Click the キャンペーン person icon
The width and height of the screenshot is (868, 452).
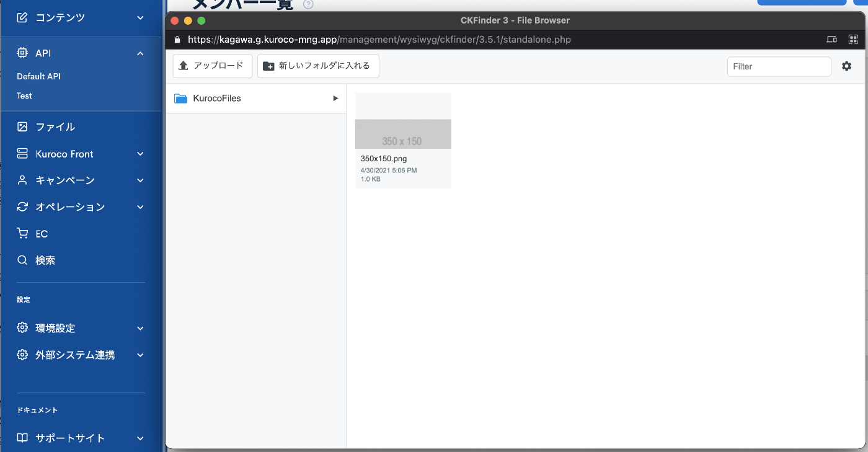[22, 180]
